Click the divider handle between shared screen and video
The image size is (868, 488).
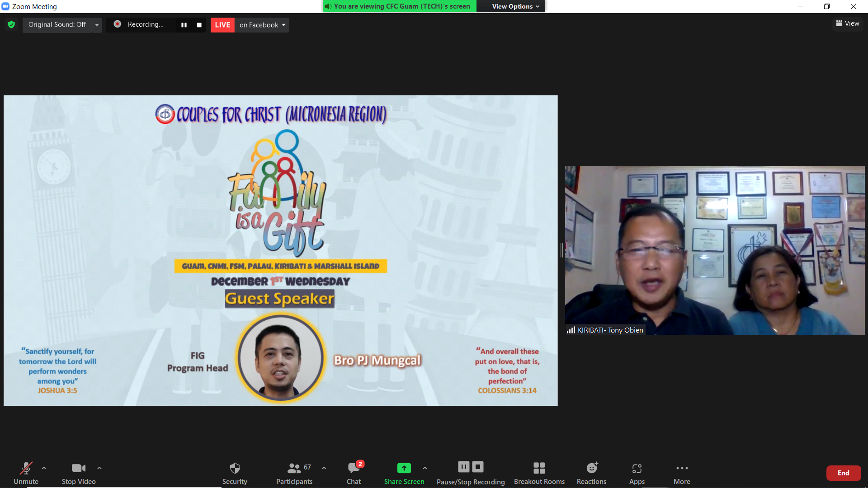(561, 250)
